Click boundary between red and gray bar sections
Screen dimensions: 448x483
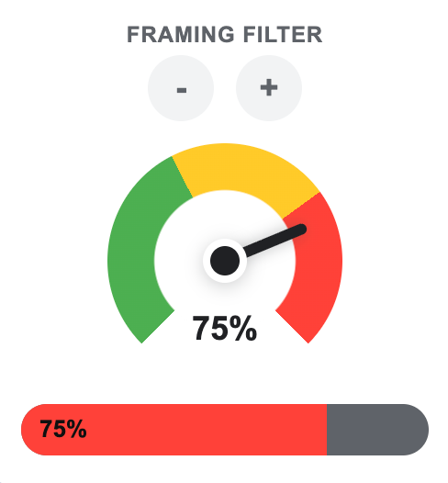click(327, 430)
